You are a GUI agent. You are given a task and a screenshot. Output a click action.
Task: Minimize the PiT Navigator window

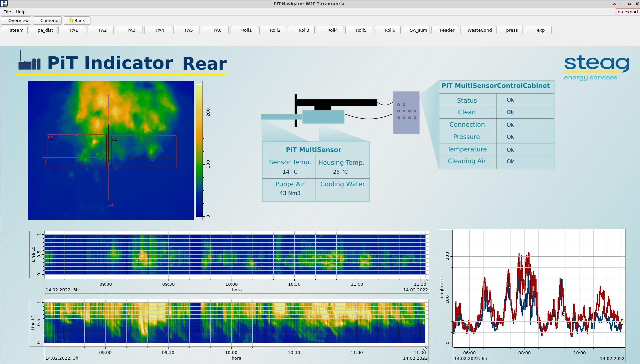click(x=622, y=4)
